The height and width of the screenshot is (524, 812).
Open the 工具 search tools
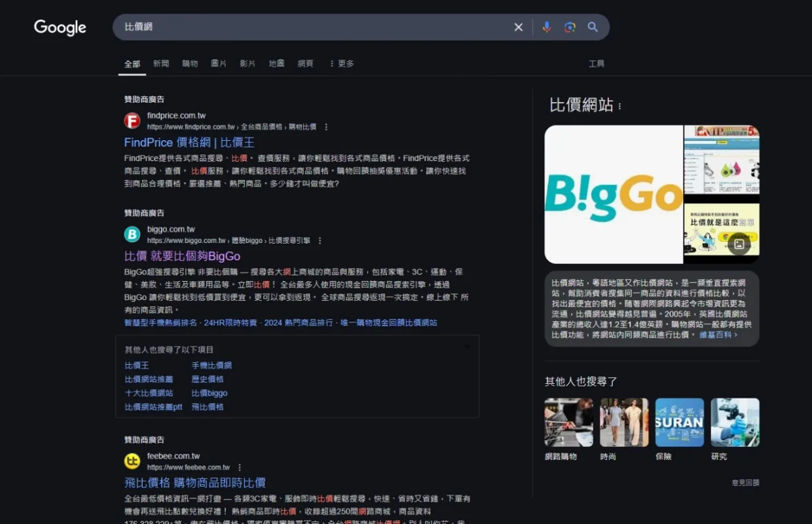tap(597, 64)
